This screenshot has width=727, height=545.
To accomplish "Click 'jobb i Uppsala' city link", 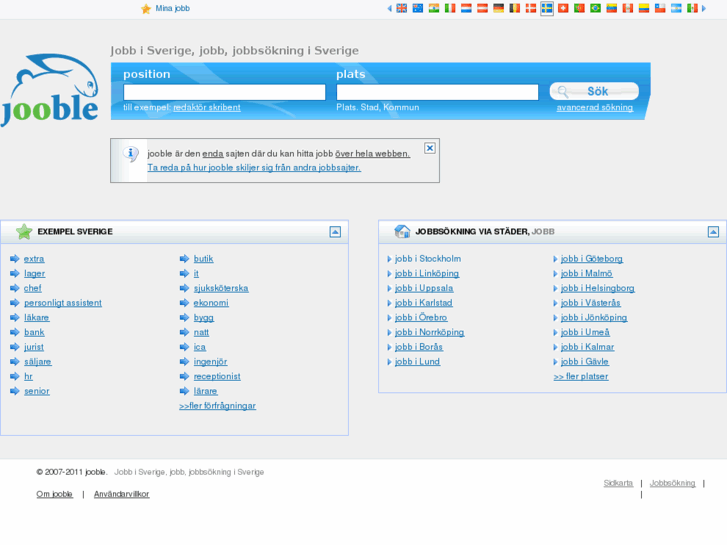I will 424,288.
